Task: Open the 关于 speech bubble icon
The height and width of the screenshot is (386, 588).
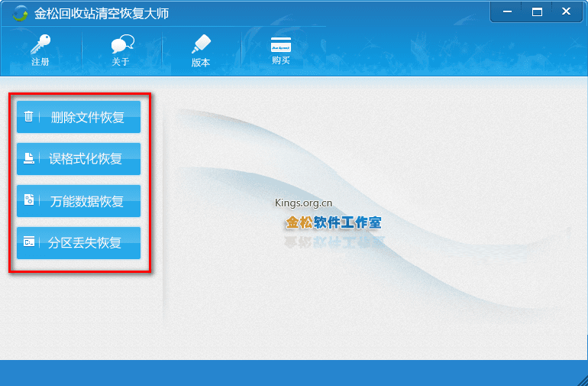Action: pyautogui.click(x=122, y=44)
